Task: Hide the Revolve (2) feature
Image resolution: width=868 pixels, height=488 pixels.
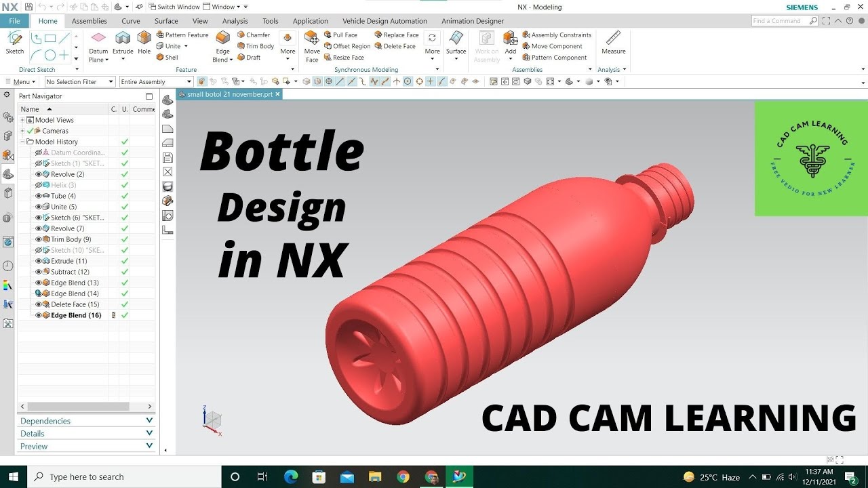Action: [39, 174]
